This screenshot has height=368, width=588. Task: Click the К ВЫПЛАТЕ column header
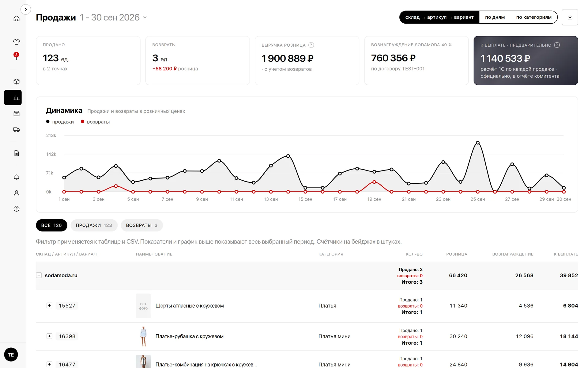[x=566, y=254]
